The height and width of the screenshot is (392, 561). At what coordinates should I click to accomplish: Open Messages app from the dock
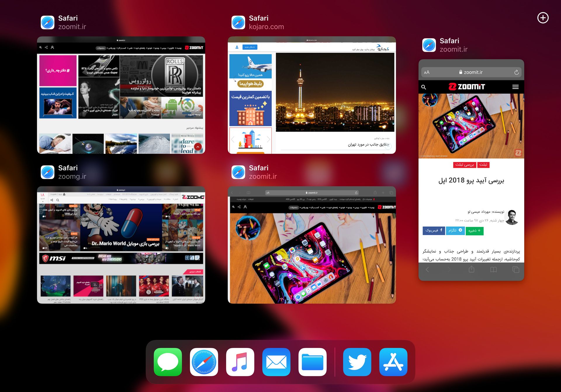tap(168, 362)
